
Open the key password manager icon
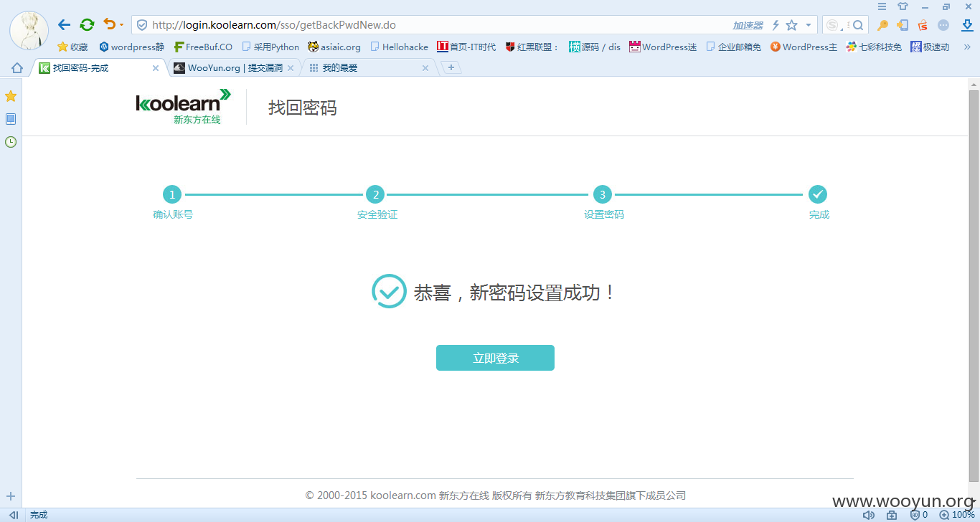tap(883, 25)
